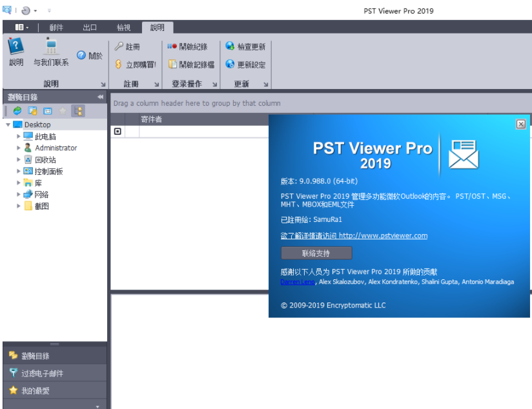This screenshot has height=409, width=532.
Task: Open the application menu button on ribbon
Action: pyautogui.click(x=22, y=27)
